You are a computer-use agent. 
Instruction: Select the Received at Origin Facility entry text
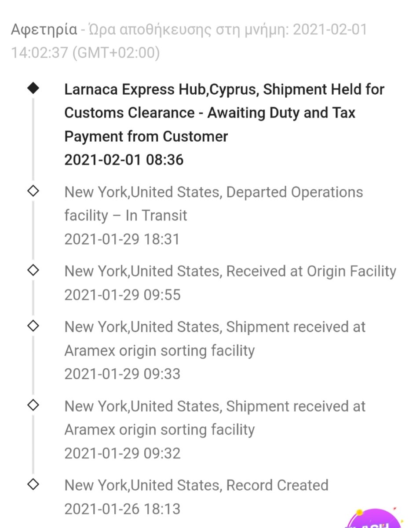[230, 271]
